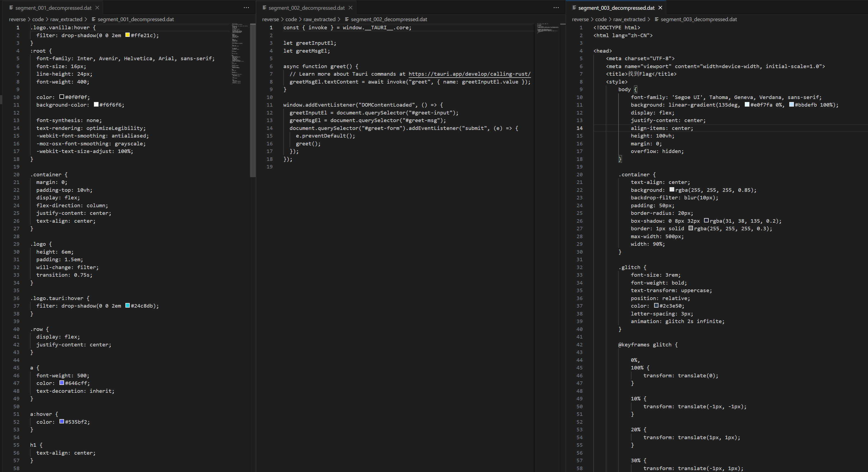Open the #646cff color swatch picker
The width and height of the screenshot is (868, 472).
click(x=62, y=383)
